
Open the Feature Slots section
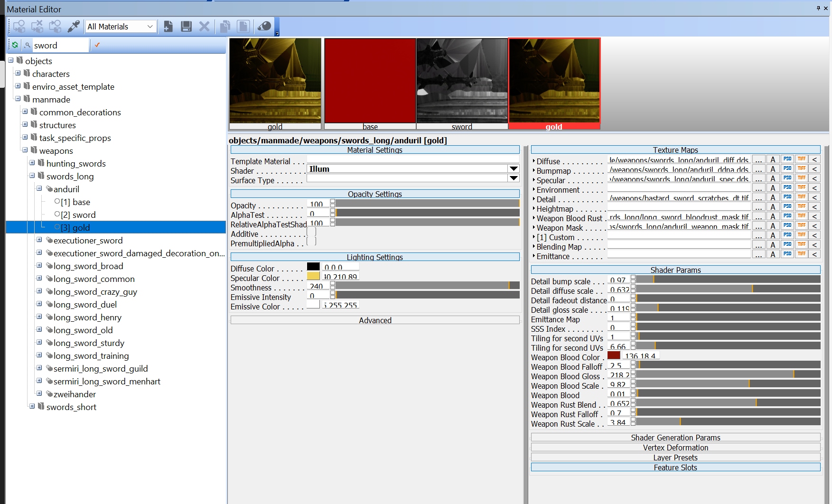pos(675,467)
